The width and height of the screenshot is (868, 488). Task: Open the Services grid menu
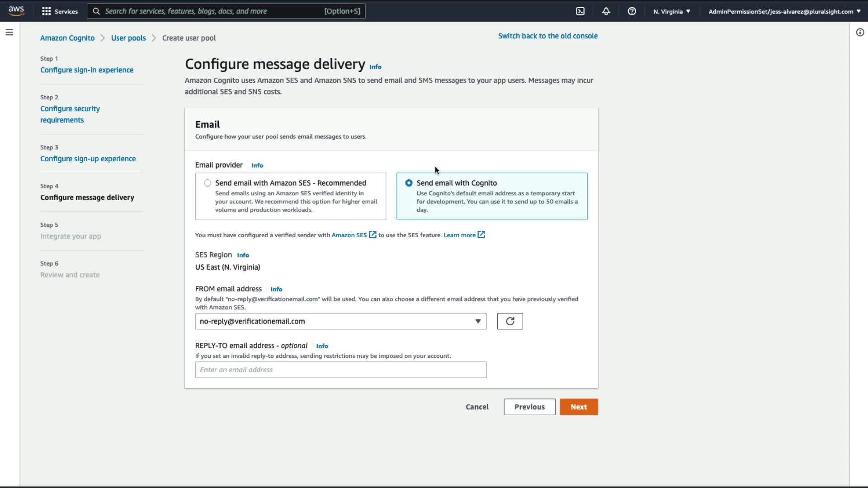tap(60, 11)
